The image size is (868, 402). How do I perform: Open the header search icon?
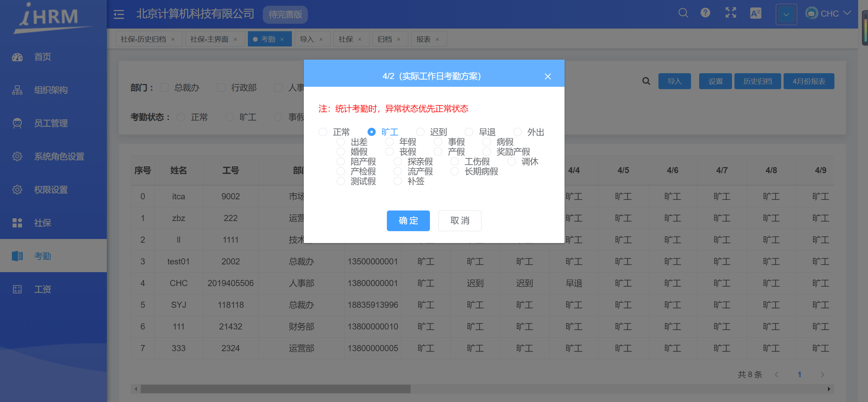coord(683,13)
